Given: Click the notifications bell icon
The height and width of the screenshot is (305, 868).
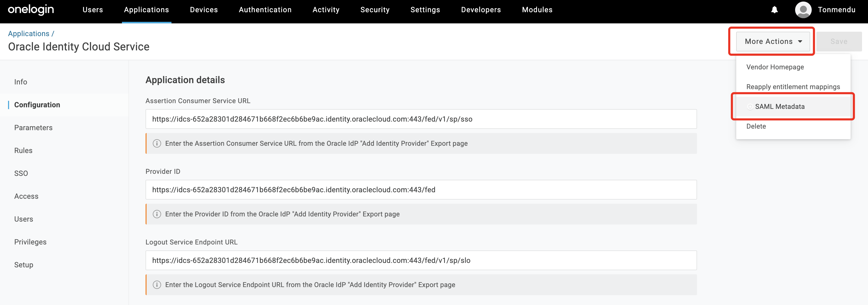Looking at the screenshot, I should (x=774, y=10).
